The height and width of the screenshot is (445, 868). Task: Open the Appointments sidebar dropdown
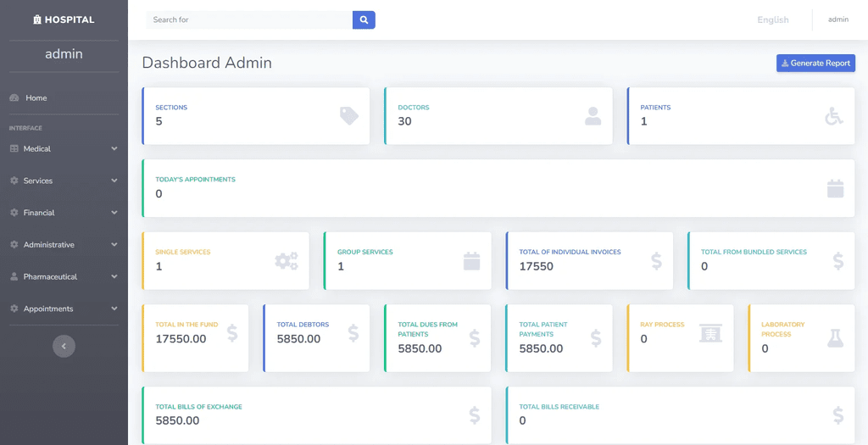pos(64,309)
